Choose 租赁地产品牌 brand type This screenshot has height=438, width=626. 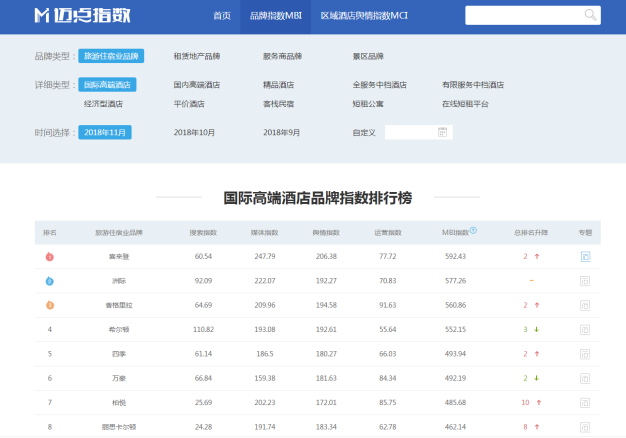(x=197, y=56)
